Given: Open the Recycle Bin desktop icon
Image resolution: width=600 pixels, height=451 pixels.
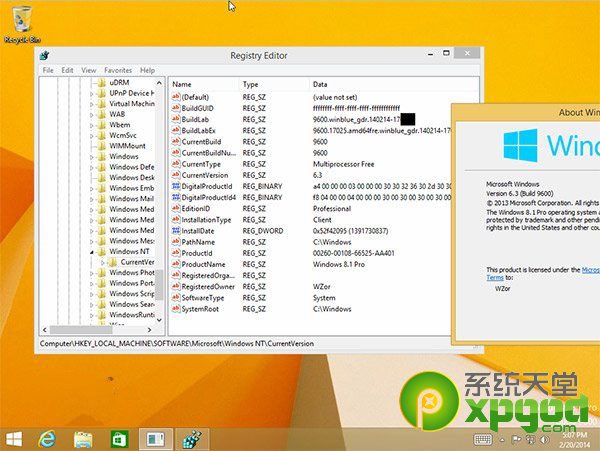Looking at the screenshot, I should [21, 24].
